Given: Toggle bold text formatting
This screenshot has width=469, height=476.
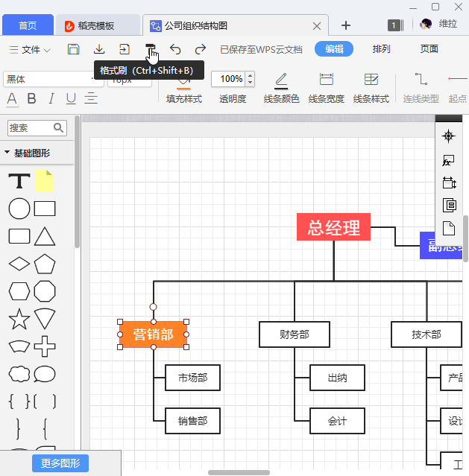Looking at the screenshot, I should pos(31,98).
